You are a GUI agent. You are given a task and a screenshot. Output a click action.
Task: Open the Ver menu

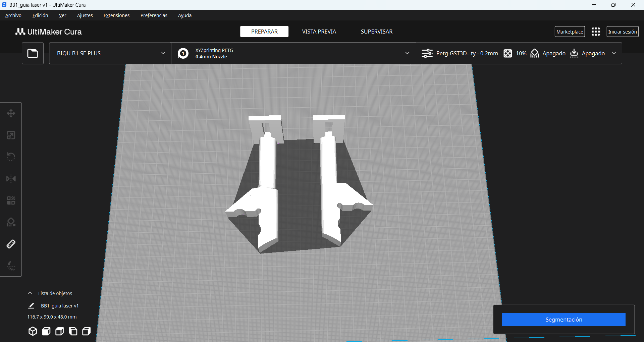pyautogui.click(x=62, y=15)
